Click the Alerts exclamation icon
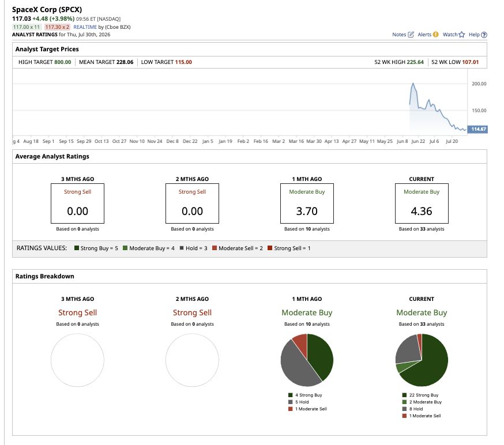This screenshot has height=445, width=504. [435, 35]
